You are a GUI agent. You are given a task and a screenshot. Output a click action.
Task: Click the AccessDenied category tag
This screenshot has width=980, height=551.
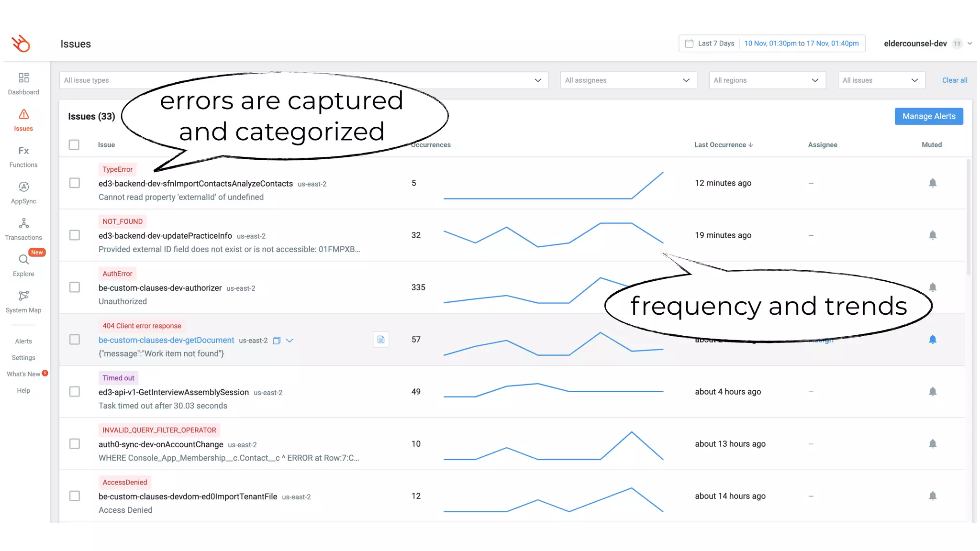tap(125, 482)
